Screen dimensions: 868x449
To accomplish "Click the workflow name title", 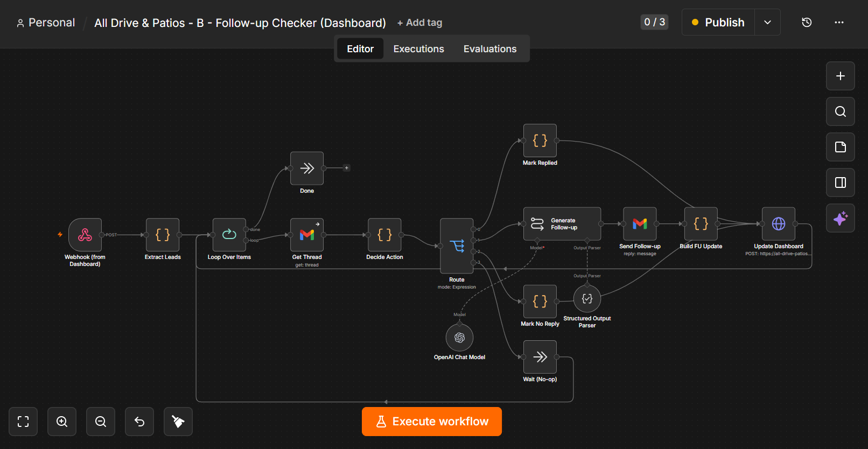I will 240,23.
